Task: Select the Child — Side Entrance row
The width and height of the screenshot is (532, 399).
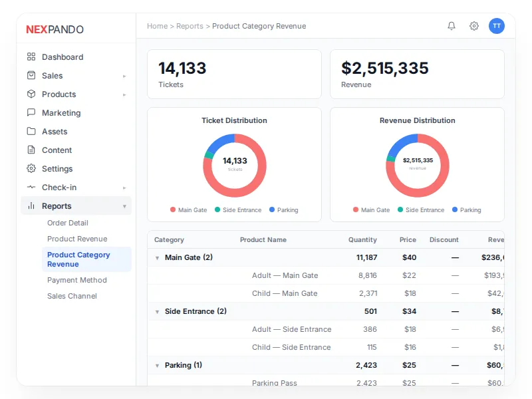Action: pyautogui.click(x=326, y=347)
